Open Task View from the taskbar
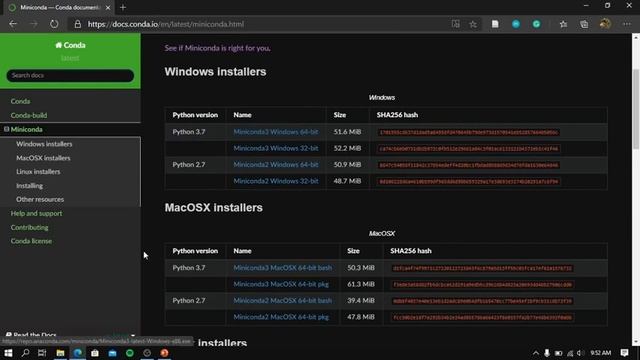The height and width of the screenshot is (360, 640). [42, 353]
